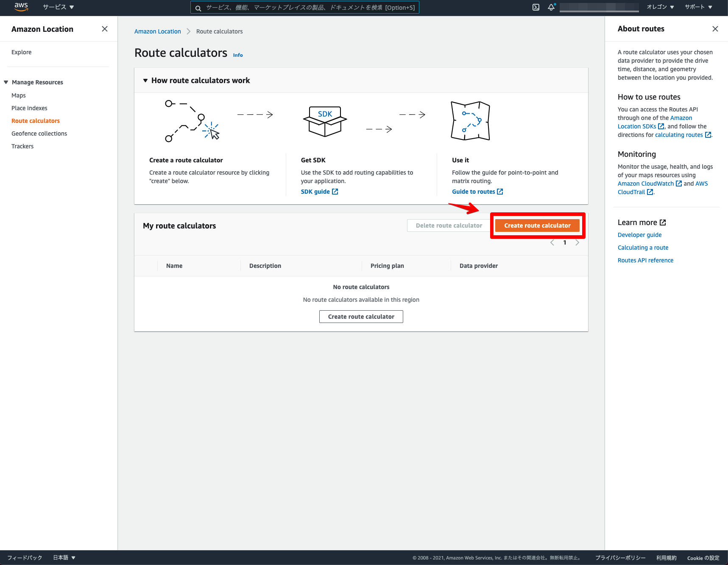The width and height of the screenshot is (728, 565).
Task: Select Route calculators in the side navigation
Action: [x=36, y=121]
